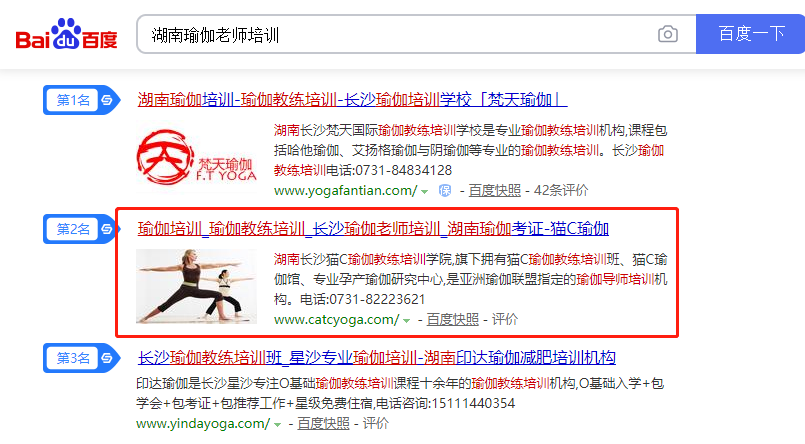Open the 印达瑜伽减肥培训机构 result title
The height and width of the screenshot is (444, 805).
377,357
